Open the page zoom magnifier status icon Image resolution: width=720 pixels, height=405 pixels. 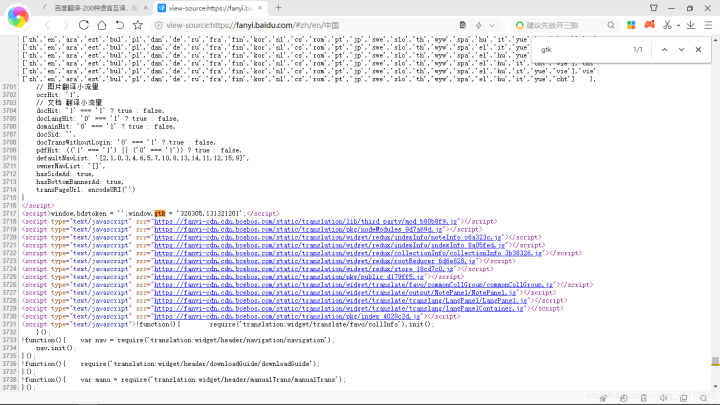click(703, 398)
